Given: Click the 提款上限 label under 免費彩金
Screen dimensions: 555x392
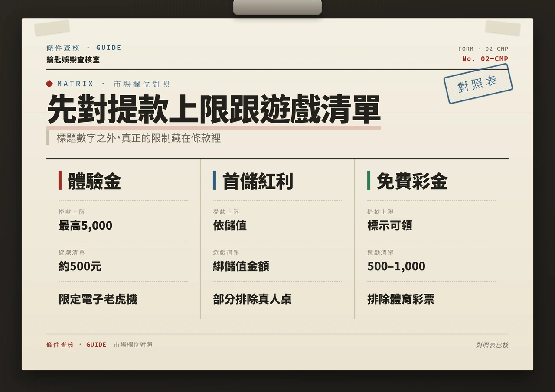Looking at the screenshot, I should 380,212.
